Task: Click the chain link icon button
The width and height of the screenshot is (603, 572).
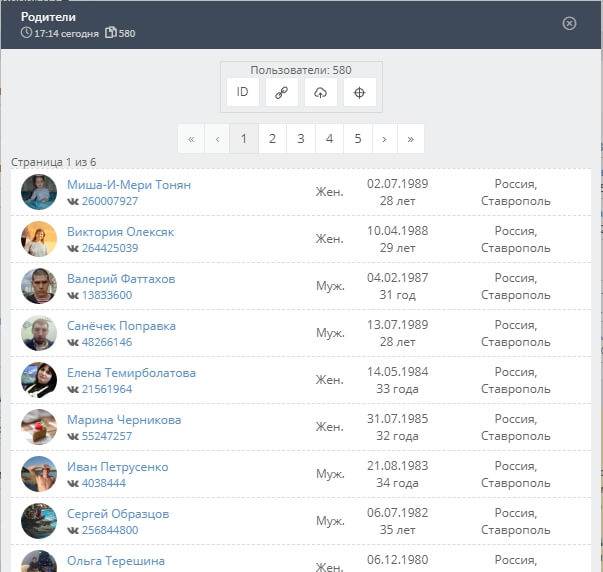Action: pos(281,92)
